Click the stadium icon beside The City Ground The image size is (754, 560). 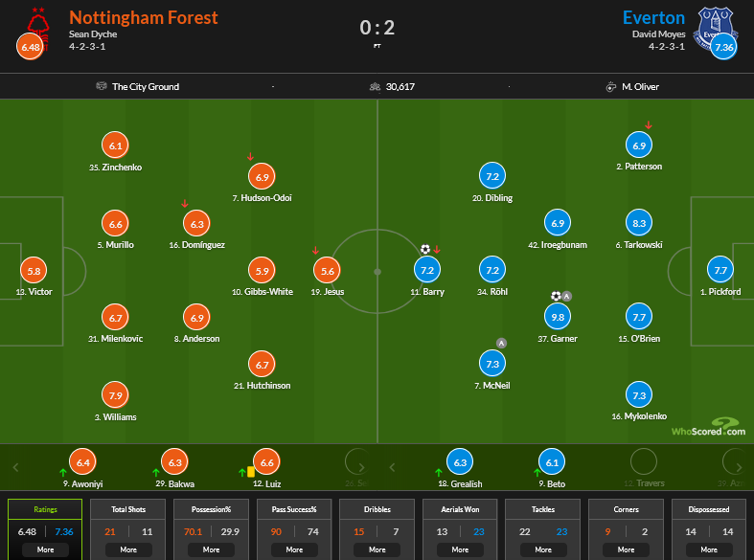[102, 87]
